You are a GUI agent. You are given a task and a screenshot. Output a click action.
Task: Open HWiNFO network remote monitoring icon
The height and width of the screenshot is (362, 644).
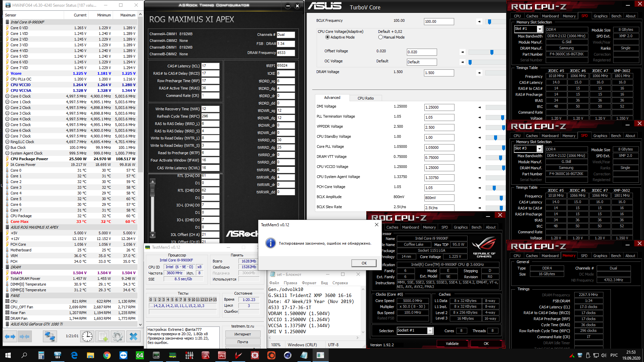click(x=50, y=336)
